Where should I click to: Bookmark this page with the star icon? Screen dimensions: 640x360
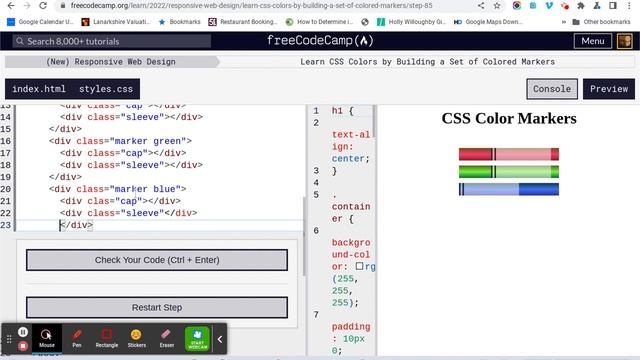(497, 6)
